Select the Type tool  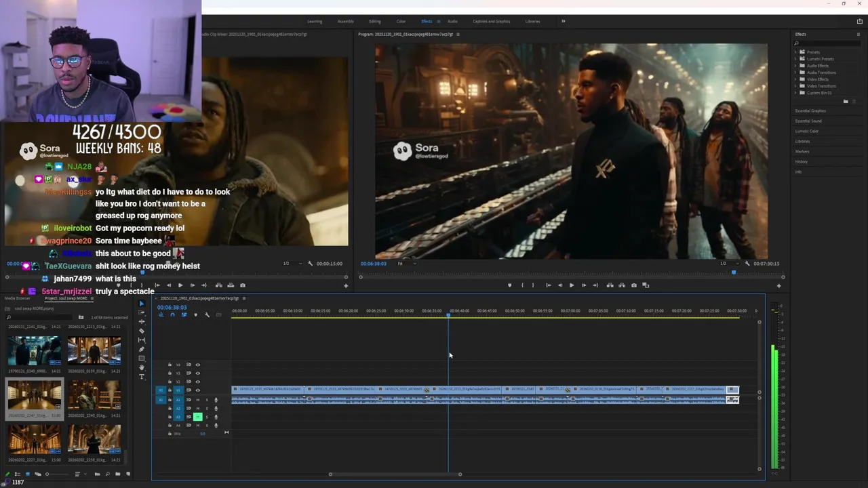[142, 377]
